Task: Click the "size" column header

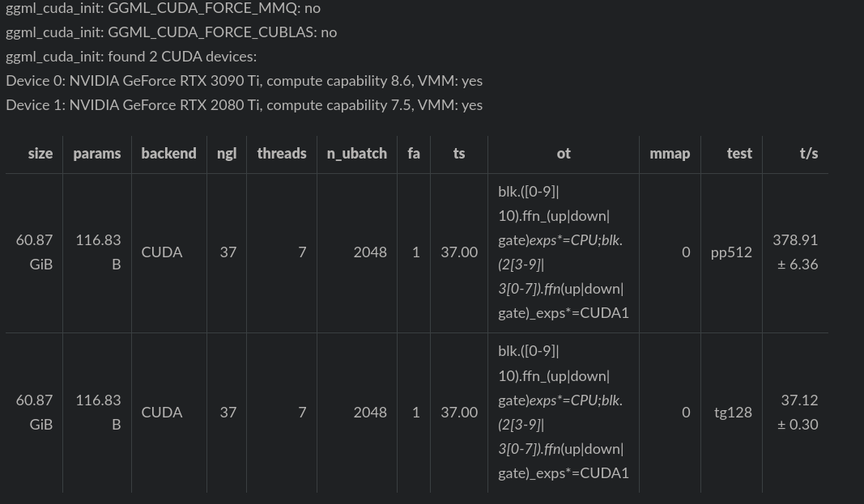Action: tap(40, 153)
